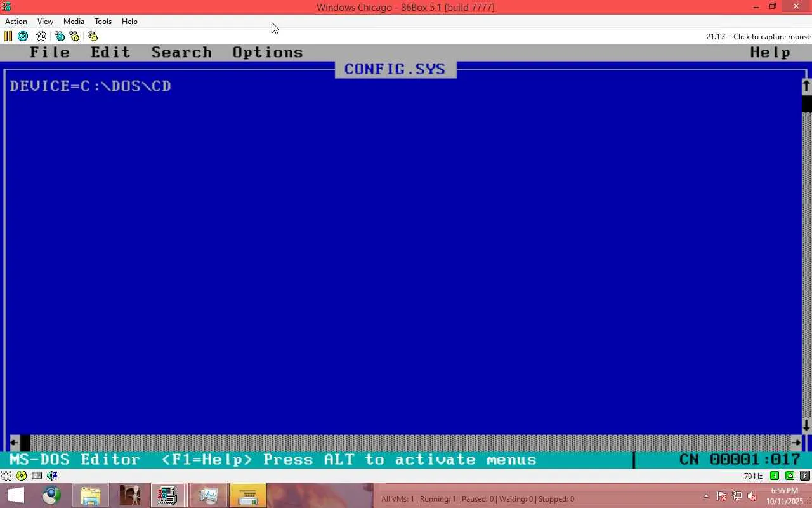Click the teal hard reset icon
This screenshot has height=508, width=812.
point(23,36)
